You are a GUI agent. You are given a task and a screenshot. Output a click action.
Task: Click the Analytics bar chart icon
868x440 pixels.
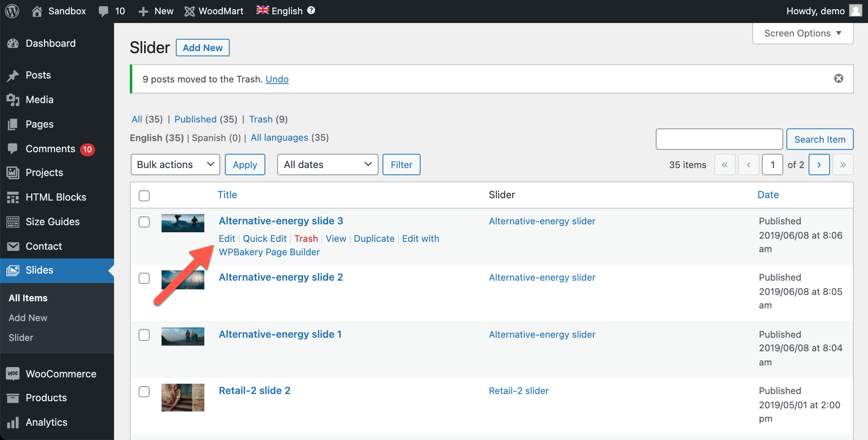point(13,423)
